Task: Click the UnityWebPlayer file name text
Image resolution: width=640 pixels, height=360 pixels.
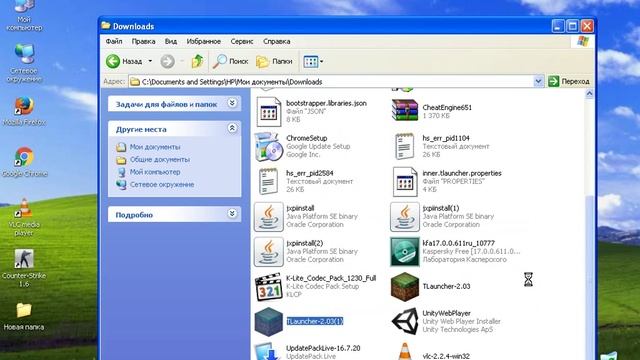Action: (447, 313)
